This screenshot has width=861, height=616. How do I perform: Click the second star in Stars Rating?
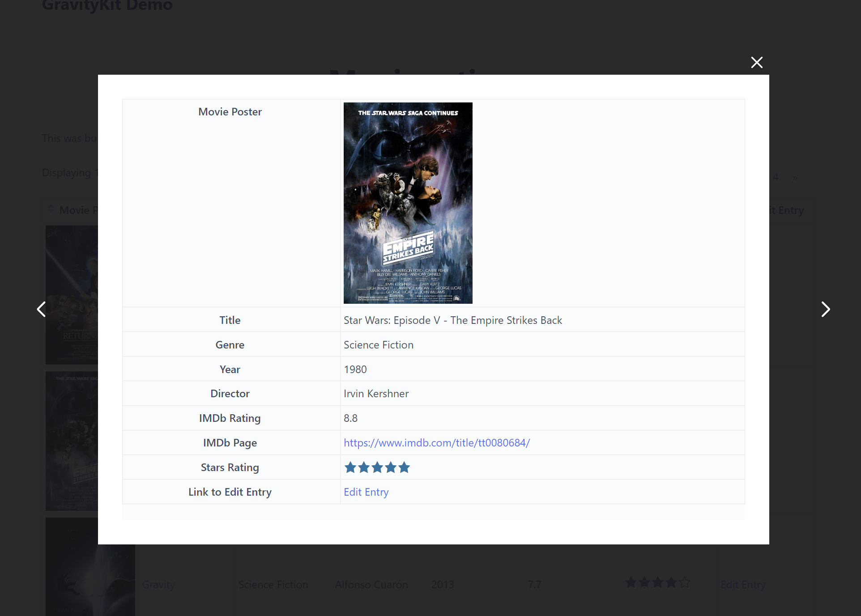point(364,467)
